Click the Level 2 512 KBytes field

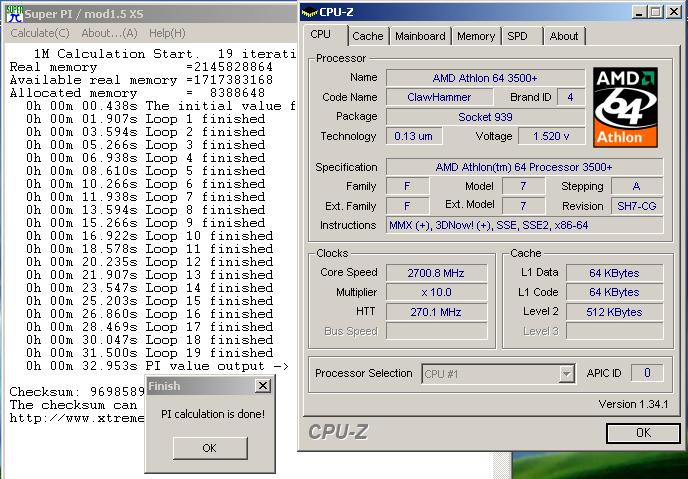click(614, 312)
